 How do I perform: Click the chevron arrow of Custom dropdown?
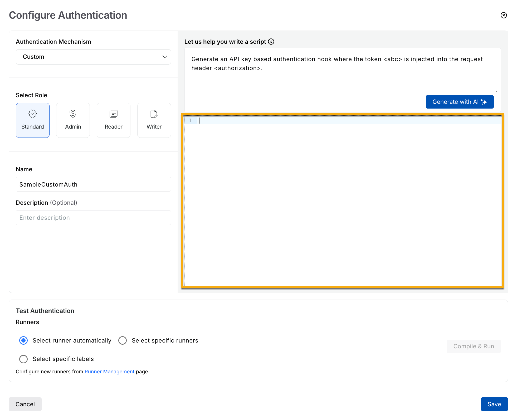(165, 57)
